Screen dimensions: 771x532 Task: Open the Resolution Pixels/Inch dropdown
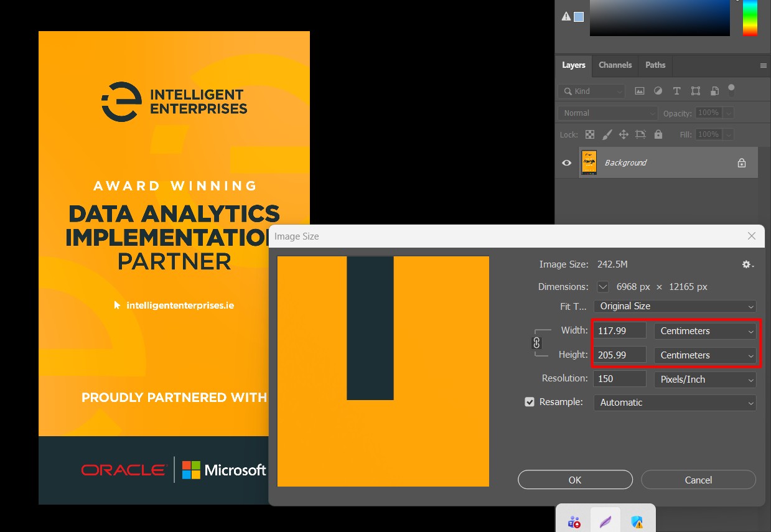point(705,379)
